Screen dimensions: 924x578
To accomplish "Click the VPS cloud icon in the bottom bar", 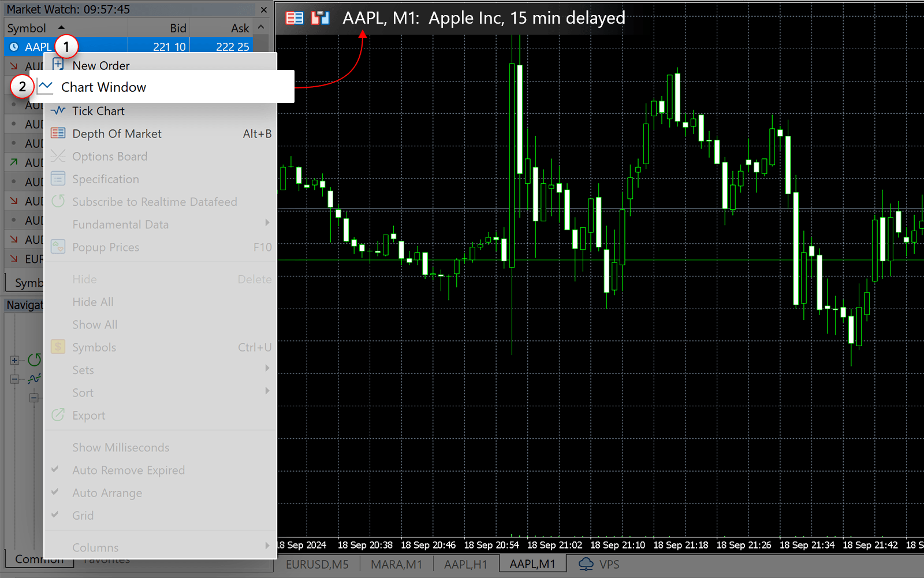I will (x=587, y=564).
